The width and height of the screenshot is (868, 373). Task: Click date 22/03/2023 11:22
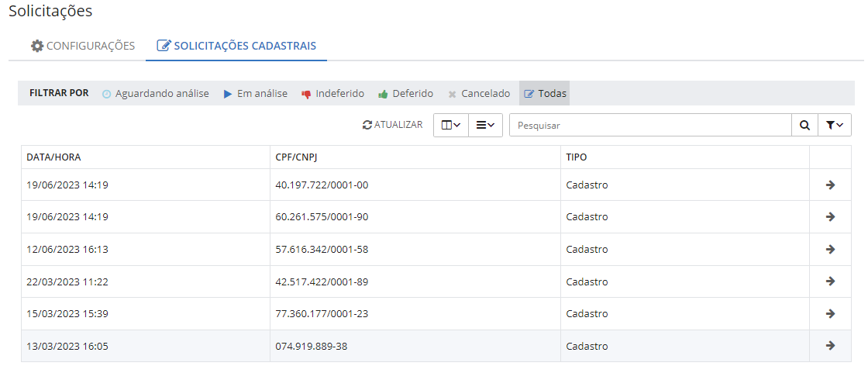click(x=67, y=281)
